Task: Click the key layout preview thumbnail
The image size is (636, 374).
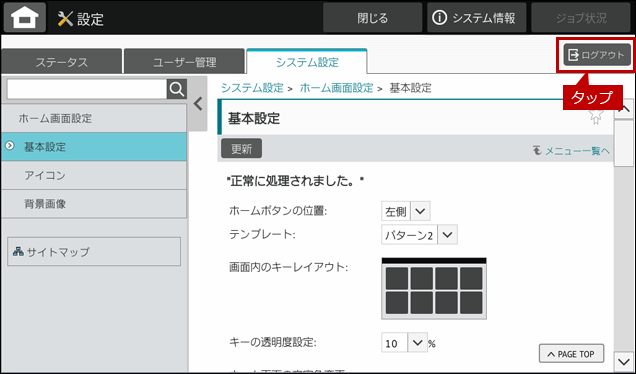Action: (x=434, y=288)
